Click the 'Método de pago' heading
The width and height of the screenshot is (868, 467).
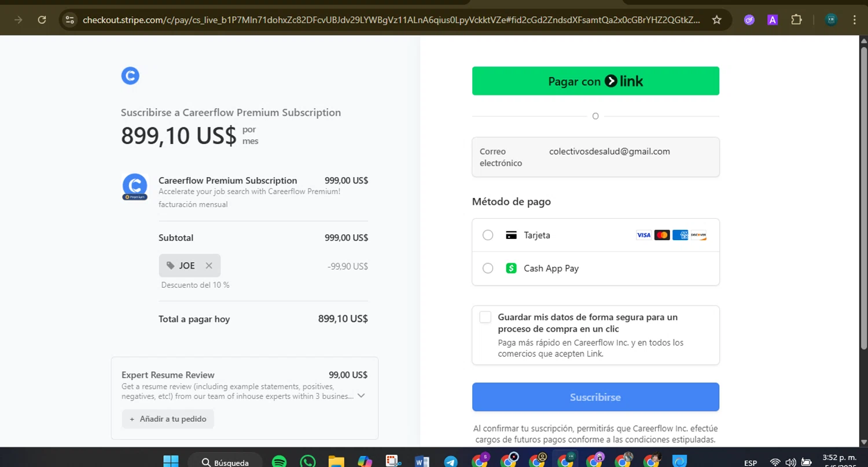pos(512,202)
